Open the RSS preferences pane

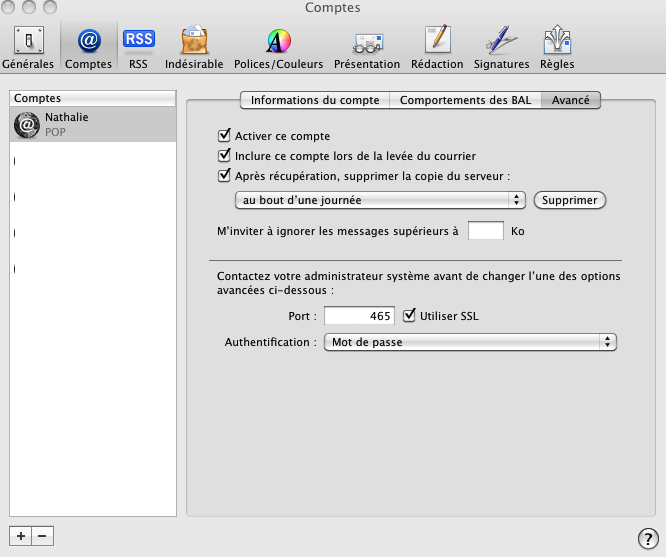tap(138, 48)
